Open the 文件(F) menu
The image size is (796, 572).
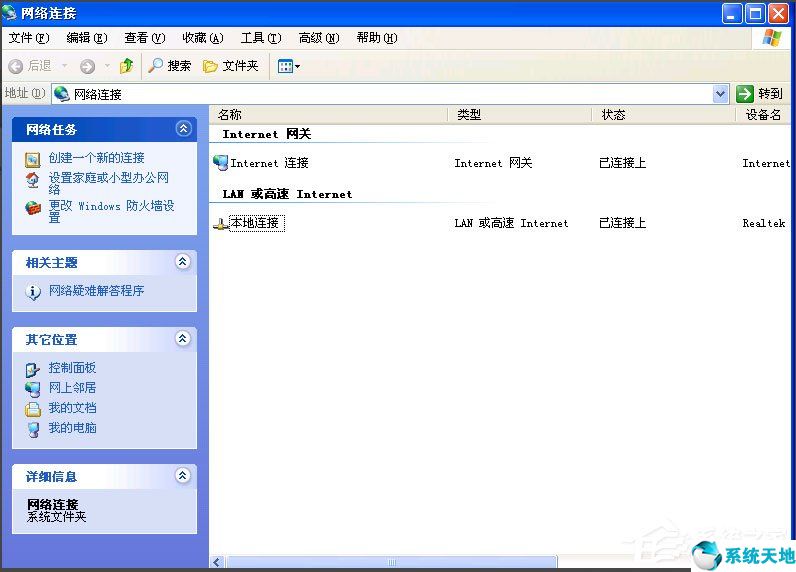[29, 38]
